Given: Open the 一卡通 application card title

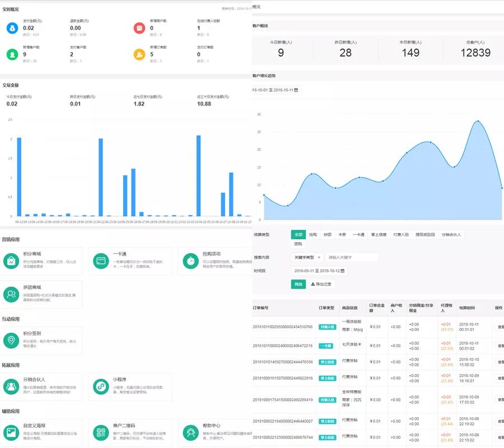Looking at the screenshot, I should point(119,254).
